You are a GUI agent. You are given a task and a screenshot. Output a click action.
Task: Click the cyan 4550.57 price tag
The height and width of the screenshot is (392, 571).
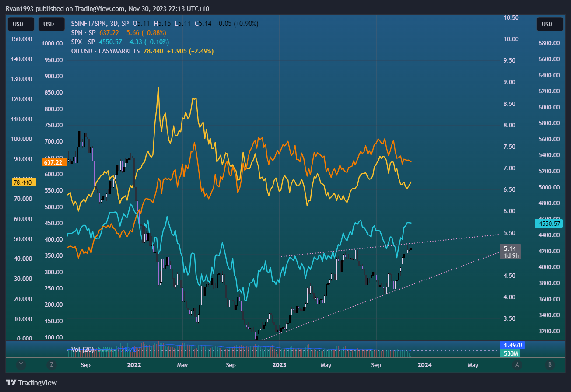point(548,223)
